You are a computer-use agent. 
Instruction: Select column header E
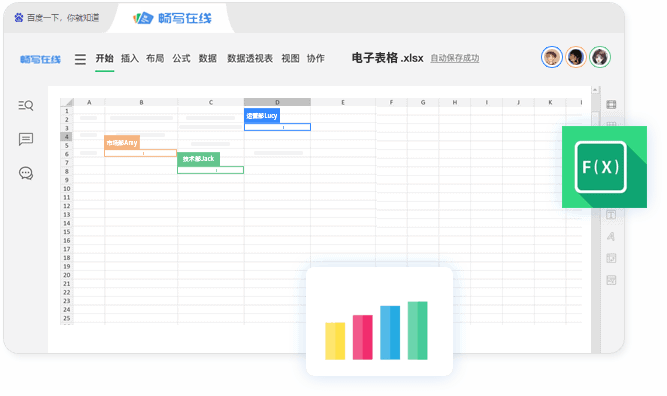point(343,102)
